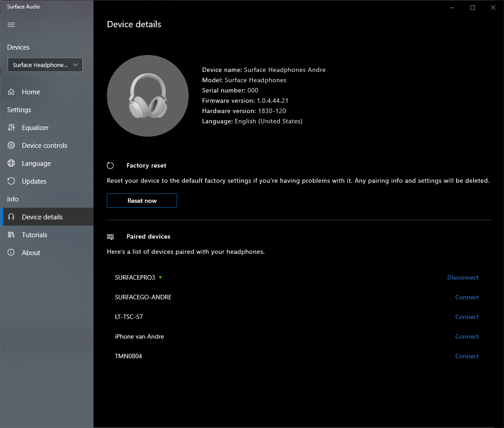This screenshot has width=504, height=428.
Task: Click the Home house icon
Action: point(11,92)
